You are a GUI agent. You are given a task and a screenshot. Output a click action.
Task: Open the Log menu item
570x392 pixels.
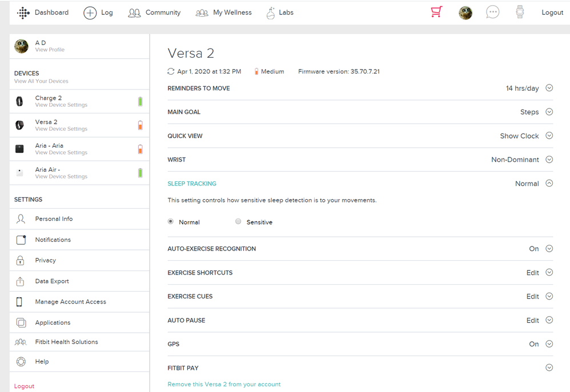coord(107,13)
